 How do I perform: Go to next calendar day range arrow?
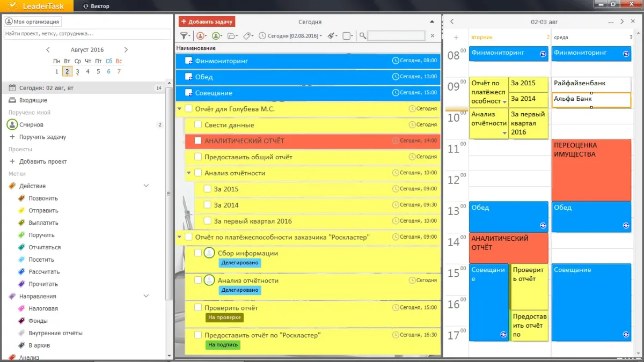(x=621, y=22)
